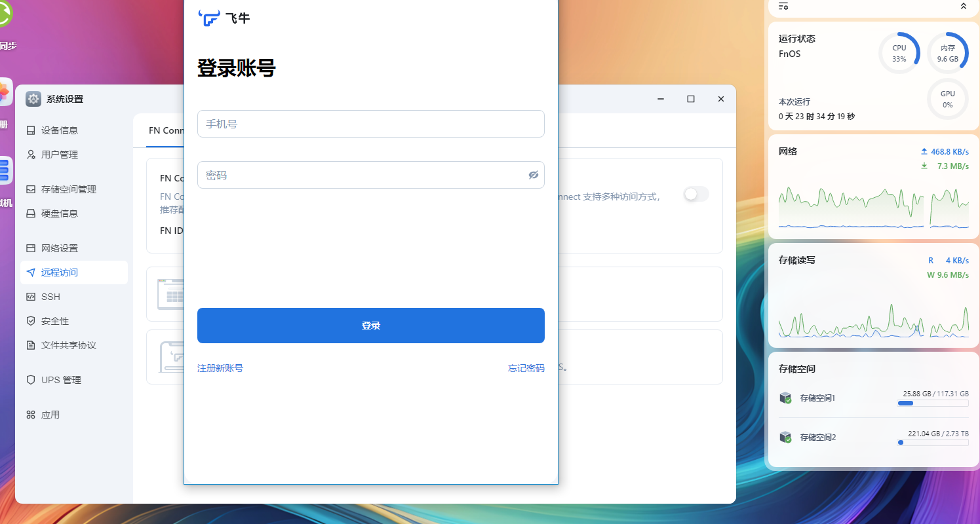
Task: Click the blue 登录 login button
Action: [x=371, y=326]
